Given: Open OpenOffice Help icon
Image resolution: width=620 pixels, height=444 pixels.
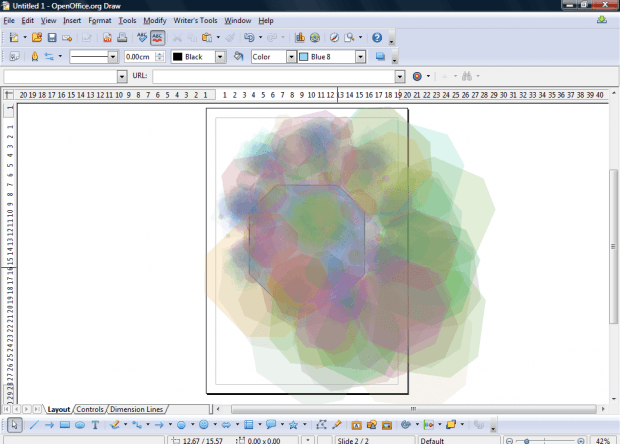Looking at the screenshot, I should click(377, 38).
